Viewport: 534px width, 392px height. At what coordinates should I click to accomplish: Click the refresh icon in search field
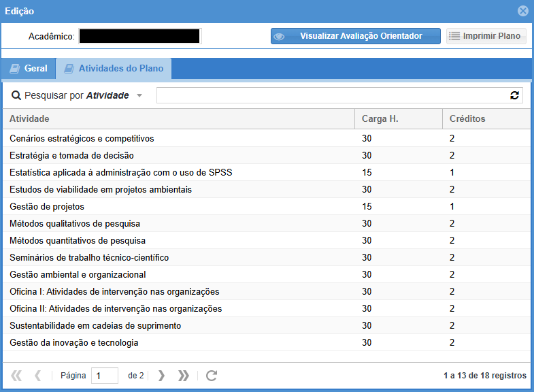coord(514,96)
